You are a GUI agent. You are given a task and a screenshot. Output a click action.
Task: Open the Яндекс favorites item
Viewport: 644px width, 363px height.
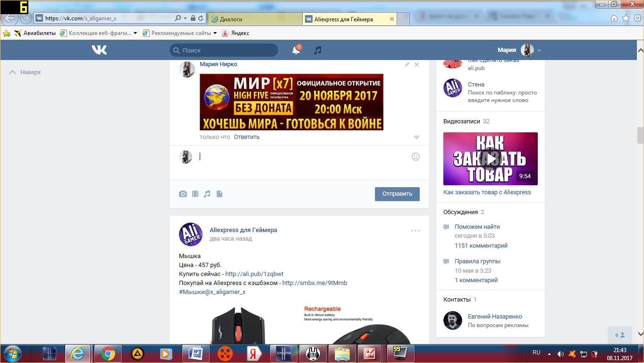[236, 33]
